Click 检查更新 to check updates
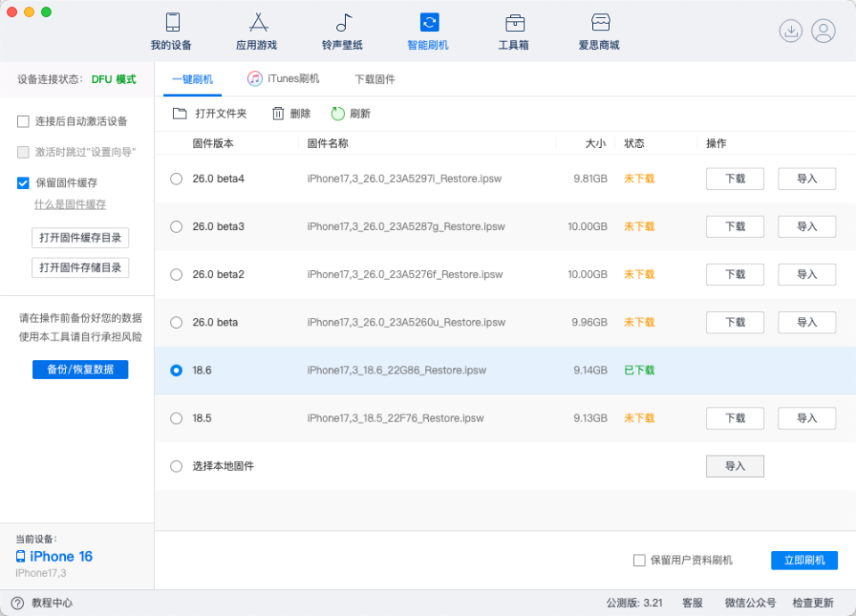 click(813, 603)
